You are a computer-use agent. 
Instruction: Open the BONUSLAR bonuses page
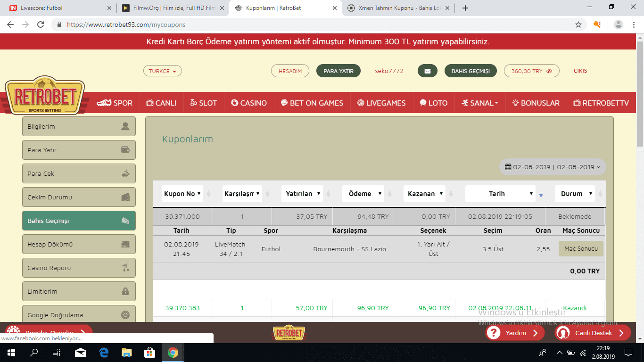[536, 103]
